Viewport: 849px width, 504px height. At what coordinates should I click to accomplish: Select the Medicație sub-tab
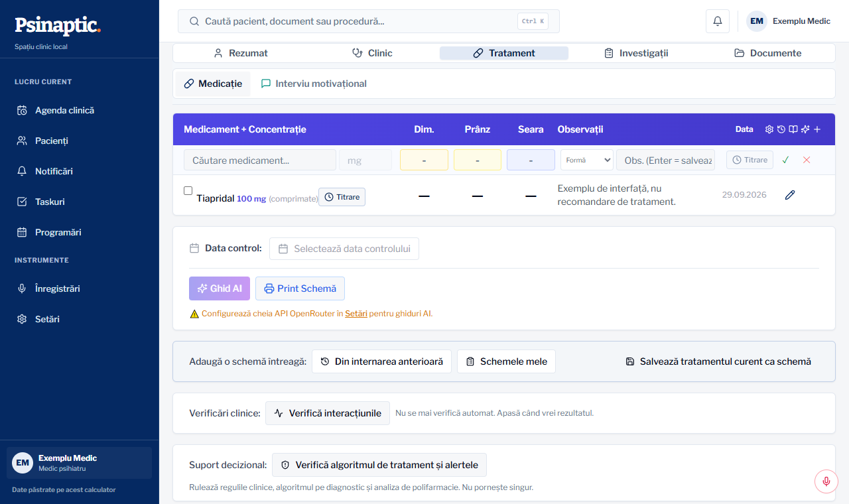pyautogui.click(x=213, y=84)
